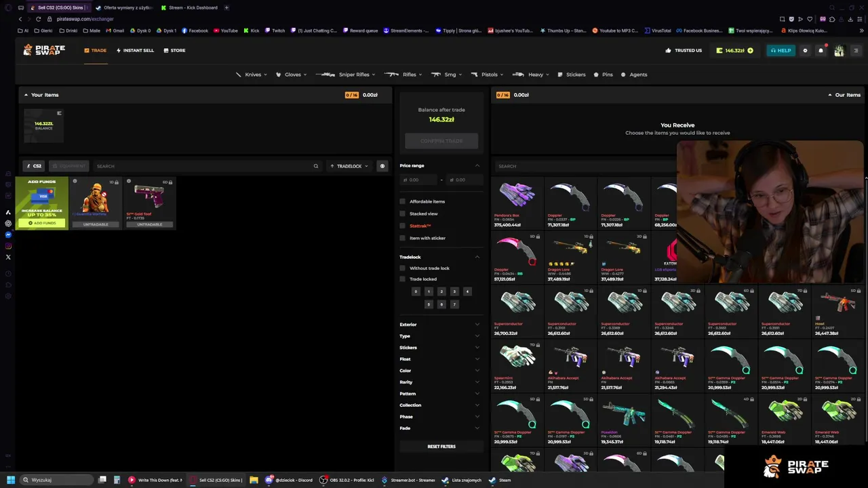Enable the Item with sticker checkbox
The image size is (868, 488).
[402, 238]
